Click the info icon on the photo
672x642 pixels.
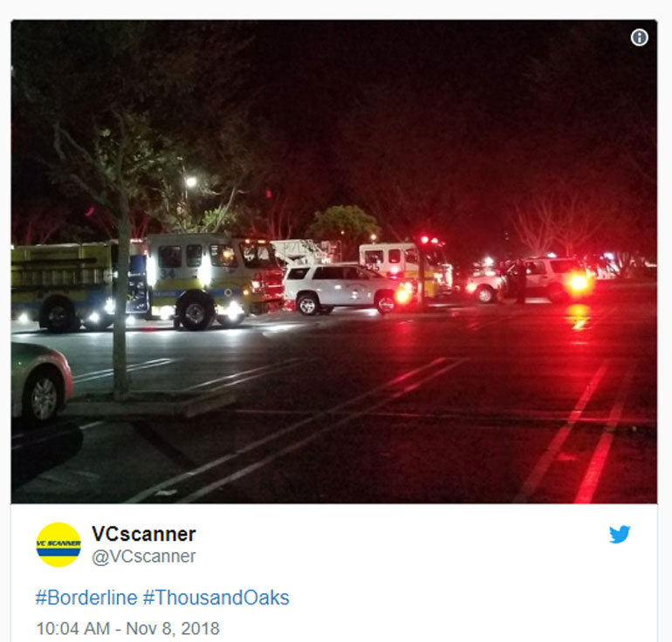click(x=639, y=38)
